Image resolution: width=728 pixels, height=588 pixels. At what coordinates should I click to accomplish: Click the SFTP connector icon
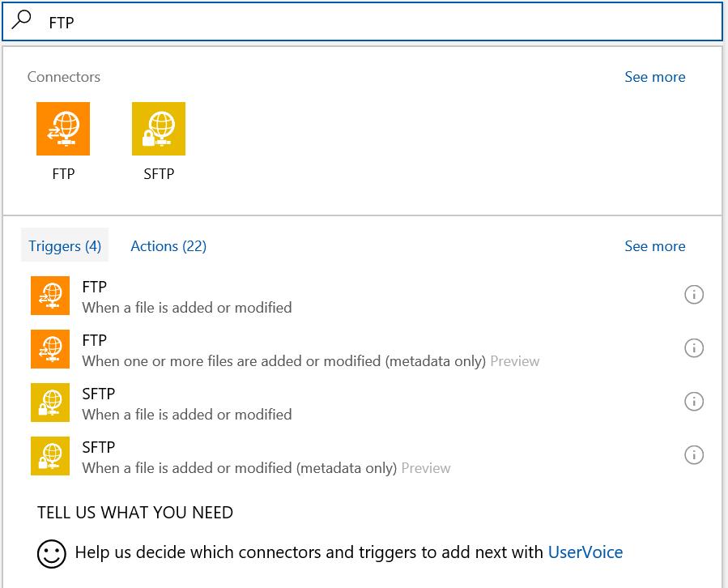[x=159, y=129]
